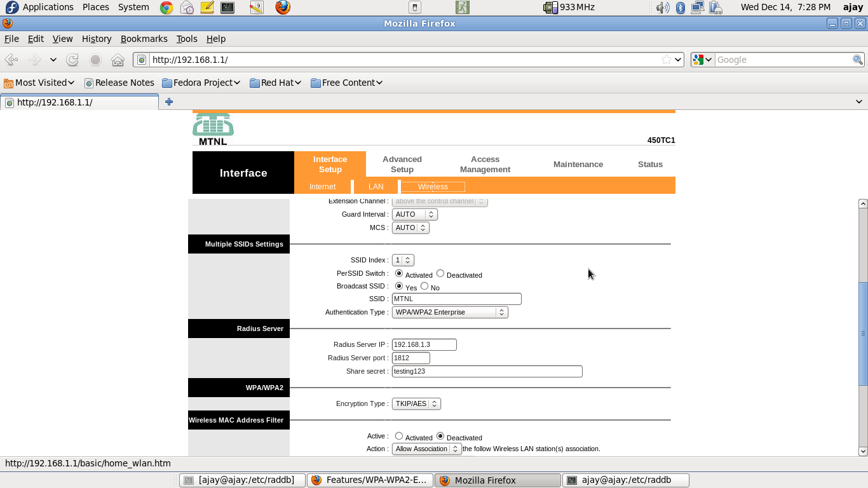Screen dimensions: 868x488
Task: Click the Firefox reload page icon
Action: [x=72, y=60]
